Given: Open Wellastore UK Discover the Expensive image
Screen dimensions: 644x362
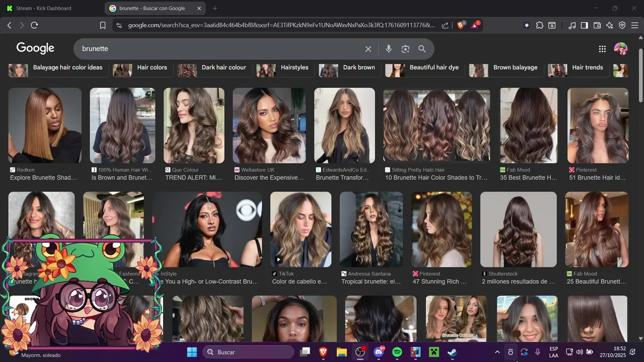Looking at the screenshot, I should (x=269, y=125).
